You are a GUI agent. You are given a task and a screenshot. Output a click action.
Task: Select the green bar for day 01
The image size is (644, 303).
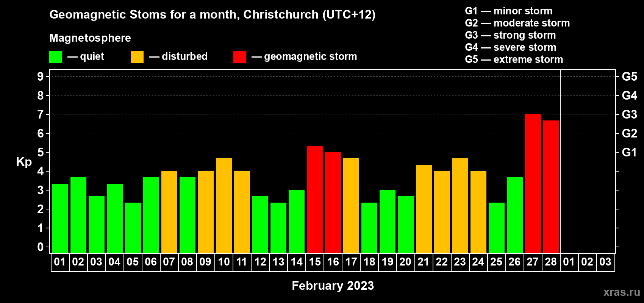60,218
